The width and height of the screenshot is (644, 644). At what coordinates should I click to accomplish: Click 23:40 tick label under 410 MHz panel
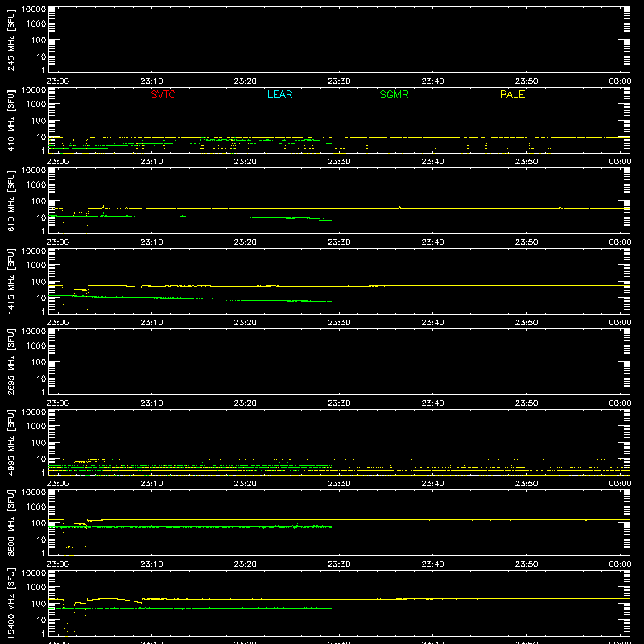(x=432, y=162)
